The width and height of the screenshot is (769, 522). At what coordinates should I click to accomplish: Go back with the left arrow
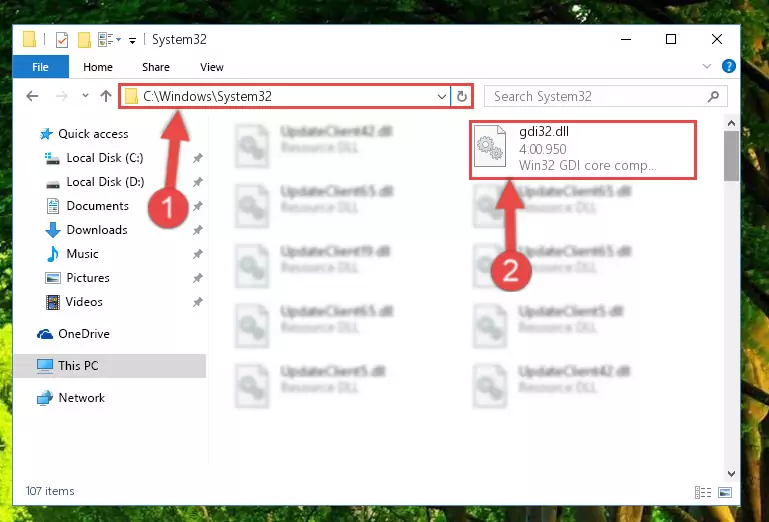(32, 96)
